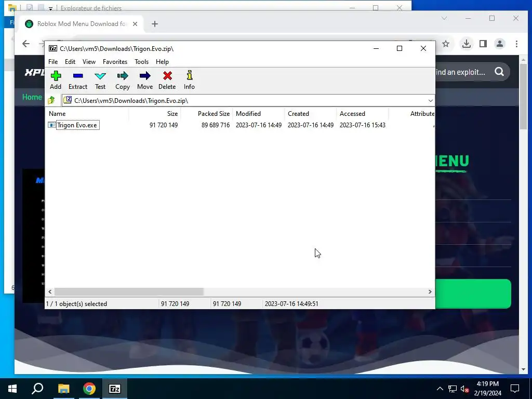Expand the Chrome tab search chevron
Image resolution: width=532 pixels, height=399 pixels.
point(444,18)
